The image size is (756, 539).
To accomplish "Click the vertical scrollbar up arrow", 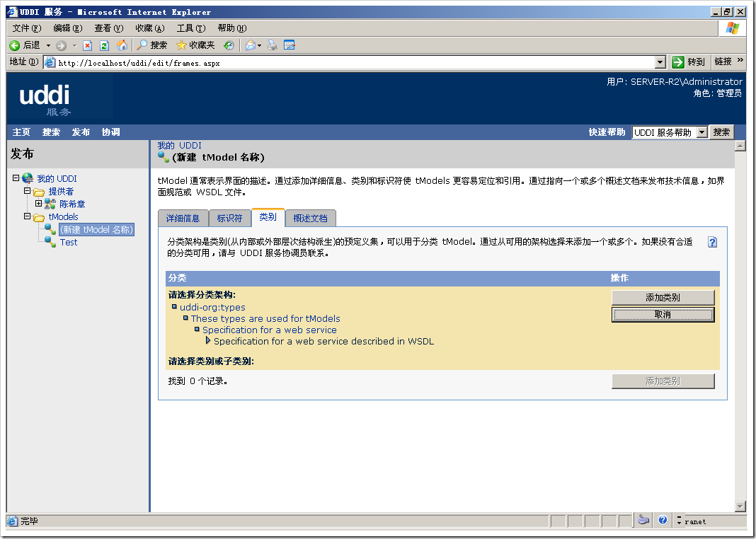I will [x=740, y=146].
